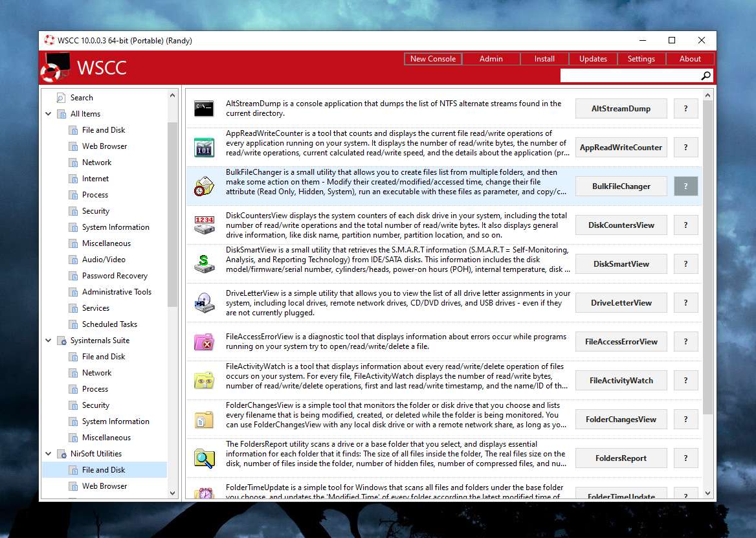Click the FileAccessErrorView folder icon
756x538 pixels.
(204, 342)
